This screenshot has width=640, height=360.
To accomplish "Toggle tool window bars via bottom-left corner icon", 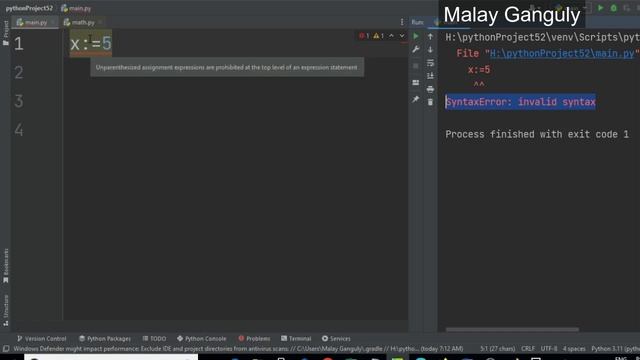I will click(x=6, y=349).
